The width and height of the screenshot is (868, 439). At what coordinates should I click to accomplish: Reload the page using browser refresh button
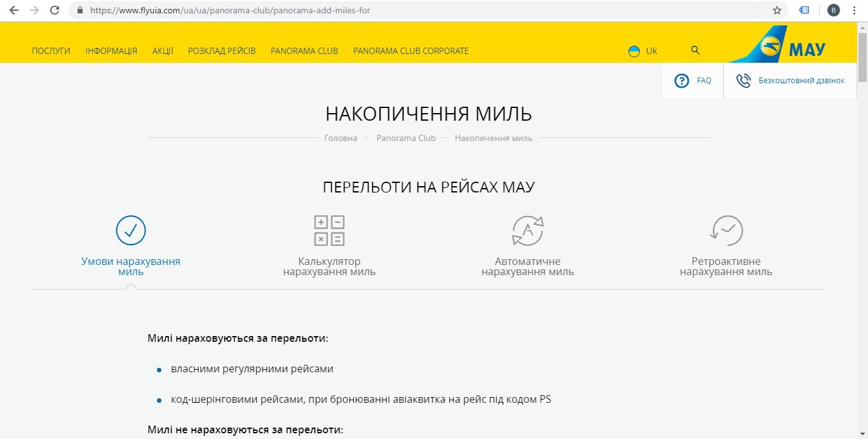pos(55,10)
